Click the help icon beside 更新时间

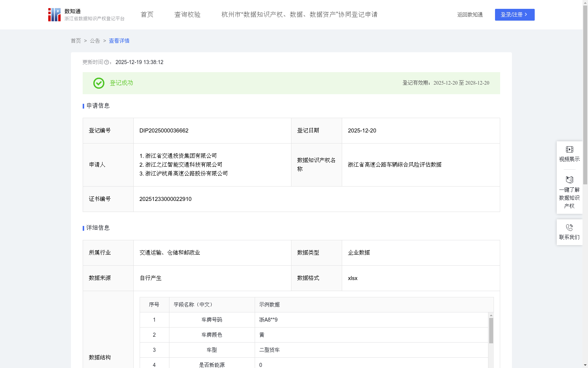click(x=107, y=63)
